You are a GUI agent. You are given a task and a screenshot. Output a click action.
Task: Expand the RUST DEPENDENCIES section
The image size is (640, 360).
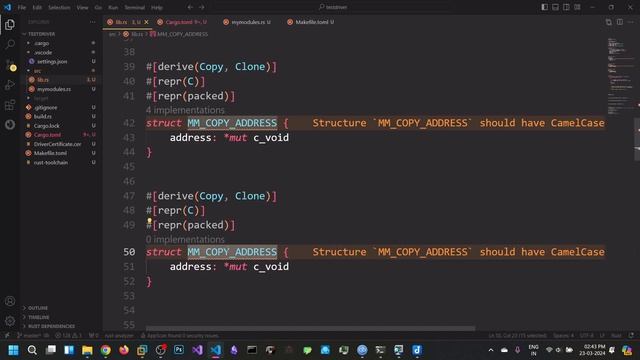pos(51,326)
